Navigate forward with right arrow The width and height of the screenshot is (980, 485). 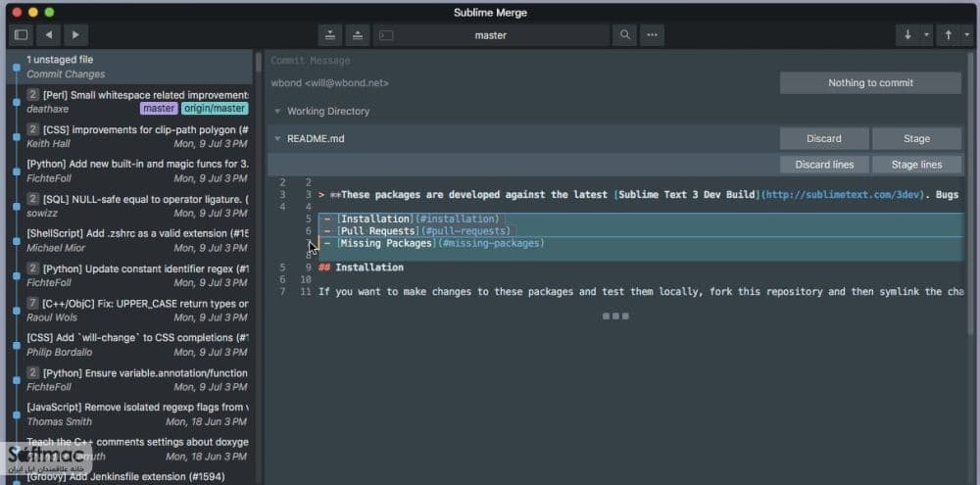click(x=75, y=35)
